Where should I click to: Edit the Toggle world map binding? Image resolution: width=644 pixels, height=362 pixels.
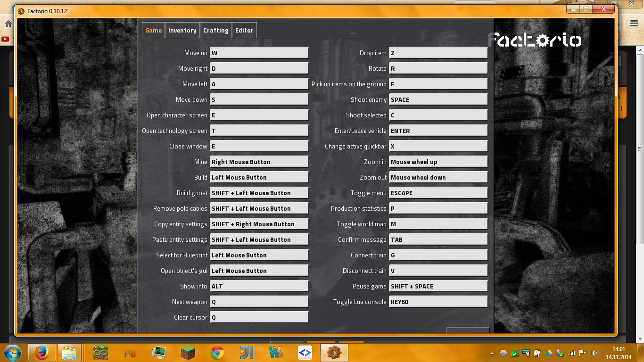pyautogui.click(x=438, y=224)
